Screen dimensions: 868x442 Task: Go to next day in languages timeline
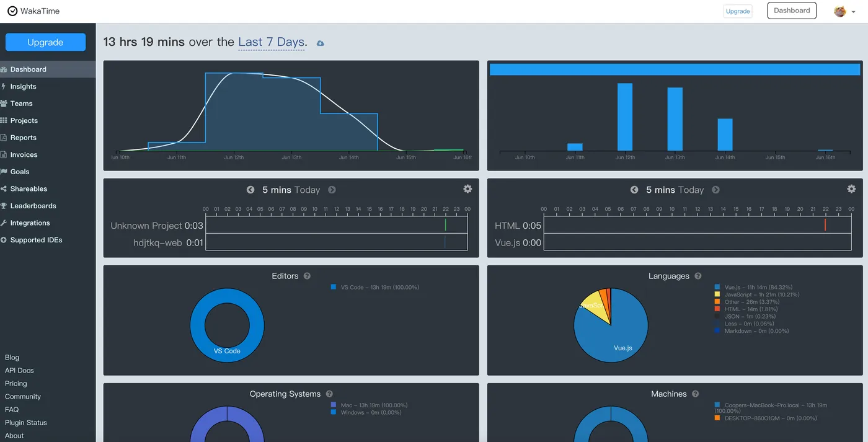(x=715, y=190)
